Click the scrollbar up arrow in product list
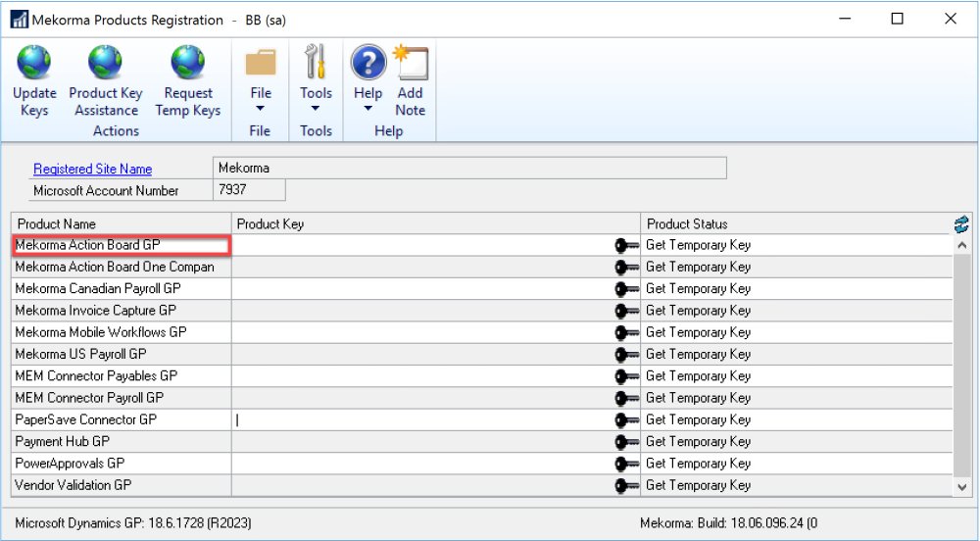The image size is (980, 541). pyautogui.click(x=961, y=245)
